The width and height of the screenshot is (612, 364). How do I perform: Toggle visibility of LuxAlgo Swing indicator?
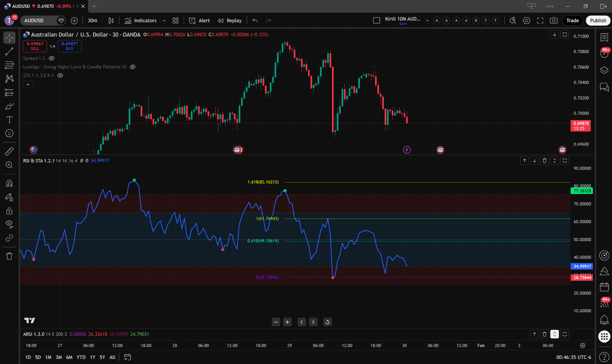click(x=133, y=67)
